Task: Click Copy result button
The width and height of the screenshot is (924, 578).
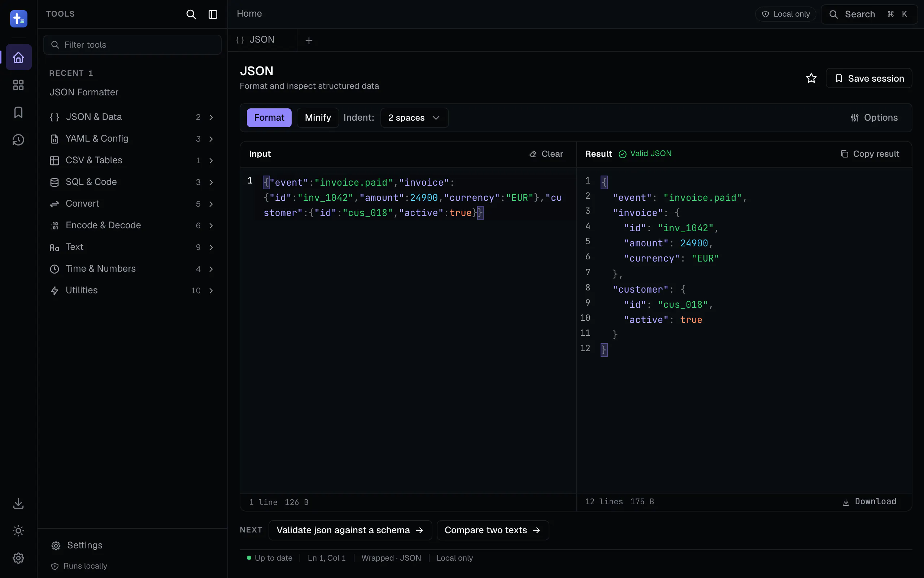Action: tap(870, 154)
